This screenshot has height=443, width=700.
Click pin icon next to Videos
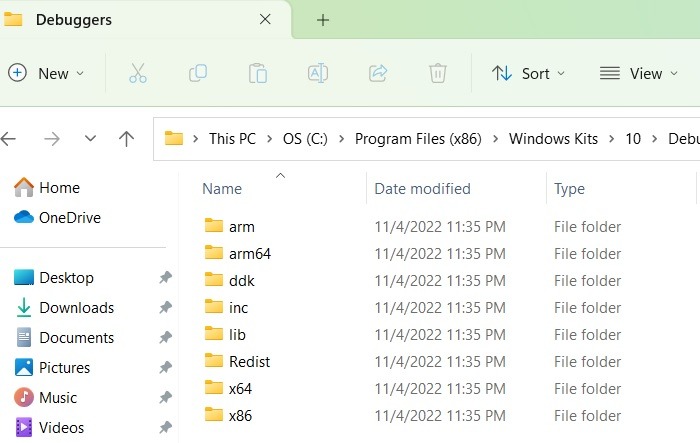coord(166,427)
